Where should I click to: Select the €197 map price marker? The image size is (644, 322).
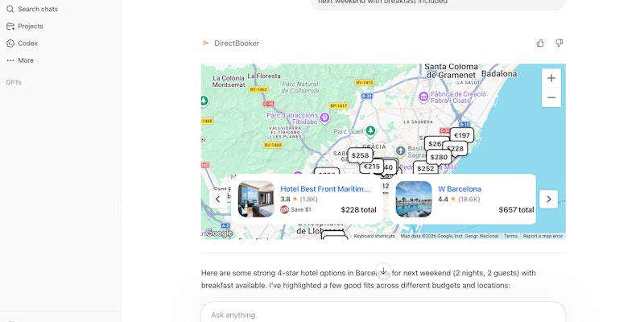tap(462, 135)
